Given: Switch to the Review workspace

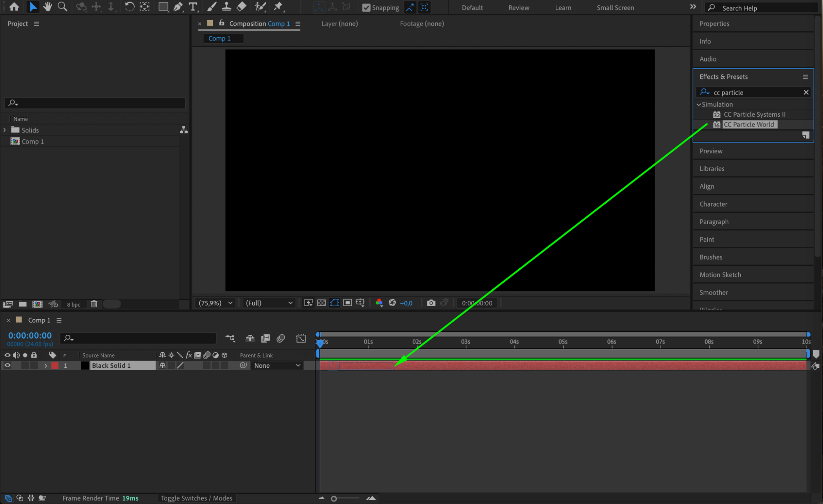Looking at the screenshot, I should pyautogui.click(x=518, y=7).
